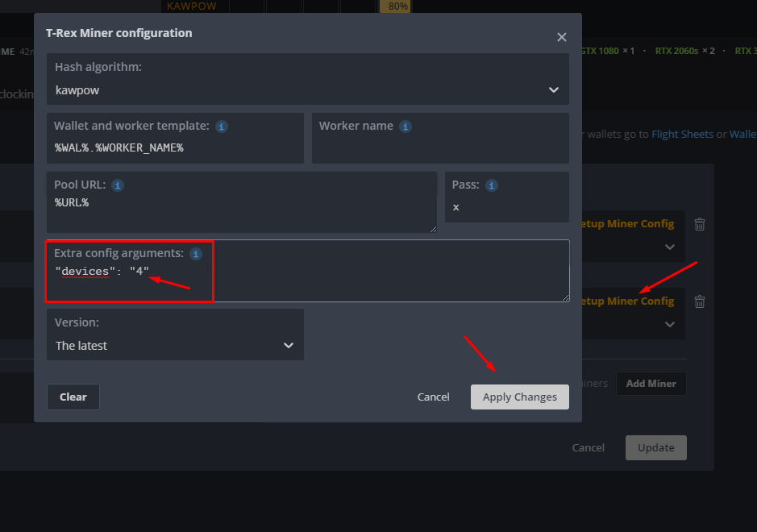Cancel the T-Rex Miner configuration dialog

click(433, 397)
